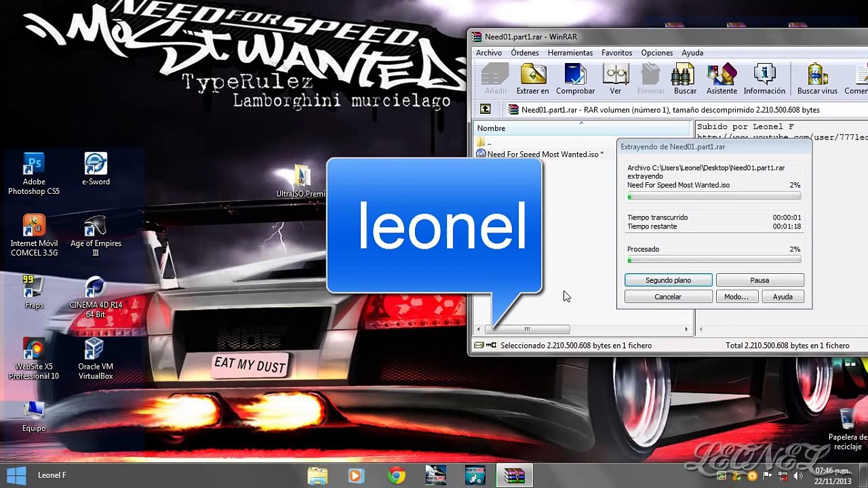The height and width of the screenshot is (488, 868).
Task: Click the Buscar binoculars icon
Action: [685, 79]
